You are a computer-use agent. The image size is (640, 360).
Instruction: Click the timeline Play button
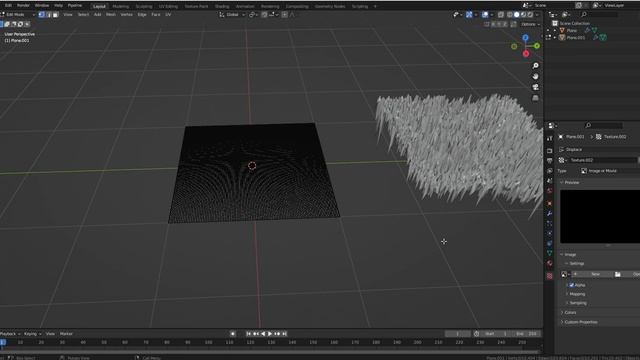point(270,334)
